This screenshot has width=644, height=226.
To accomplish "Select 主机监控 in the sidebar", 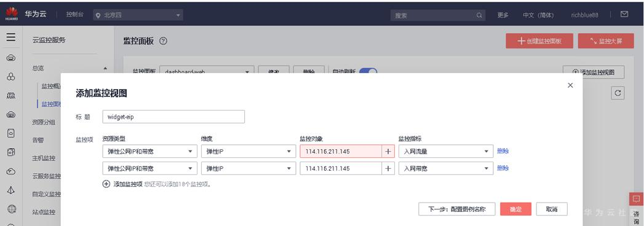I will (x=44, y=158).
